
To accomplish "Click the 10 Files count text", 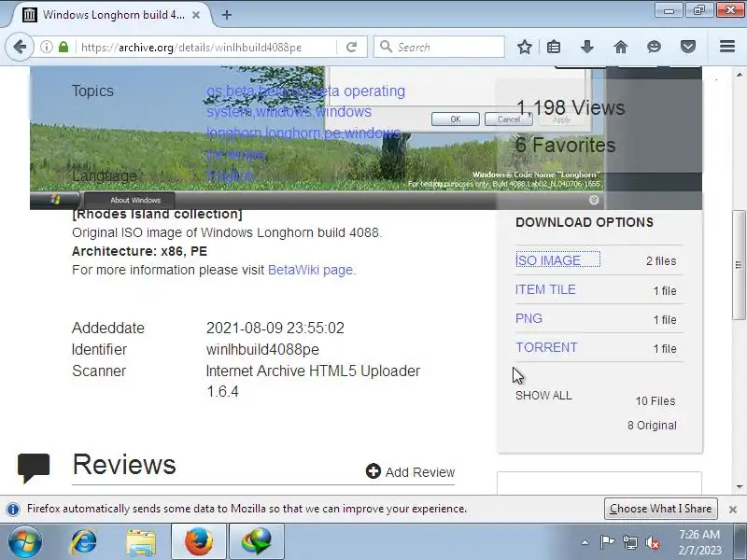I will 655,401.
